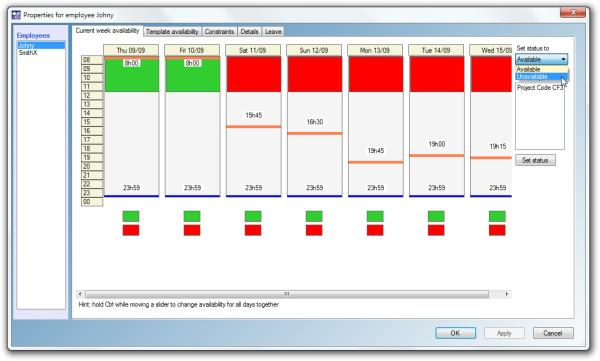The image size is (600, 361).
Task: Click the scrollbar left arrow
Action: click(x=80, y=294)
